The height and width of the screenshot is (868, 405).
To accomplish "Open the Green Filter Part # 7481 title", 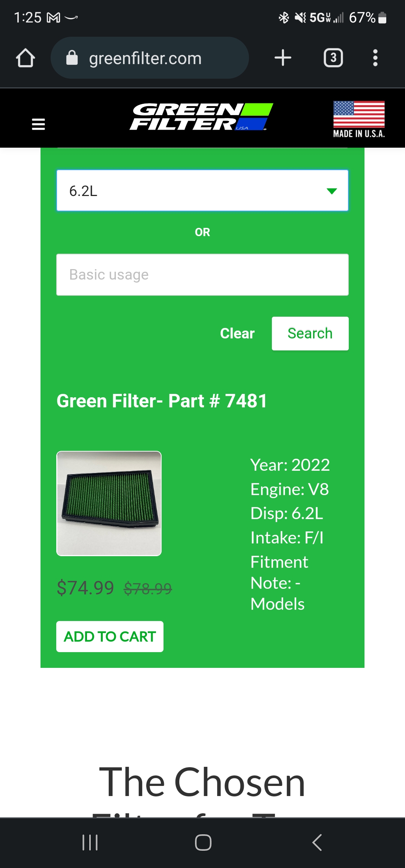I will pos(162,401).
